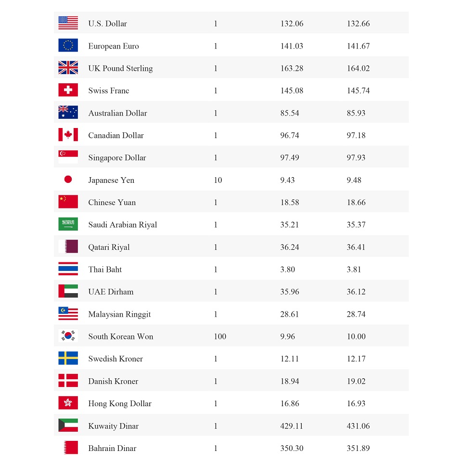This screenshot has height=476, width=462.
Task: Click the Swiss flag icon
Action: click(x=68, y=90)
